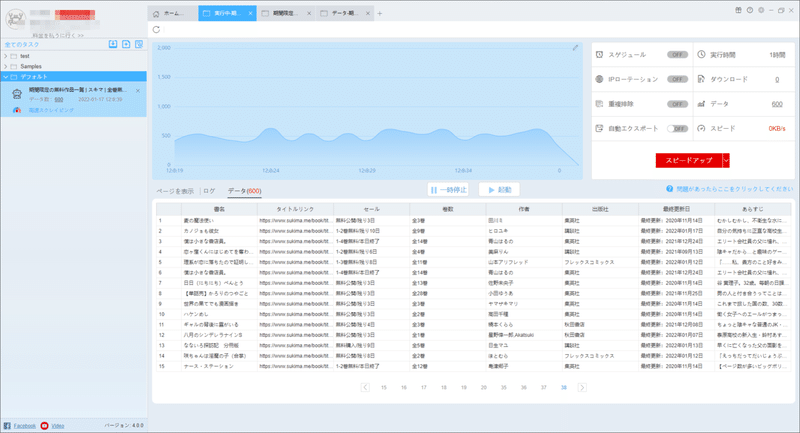Open the help question-mark icon in title bar
800x433 pixels.
pyautogui.click(x=749, y=10)
